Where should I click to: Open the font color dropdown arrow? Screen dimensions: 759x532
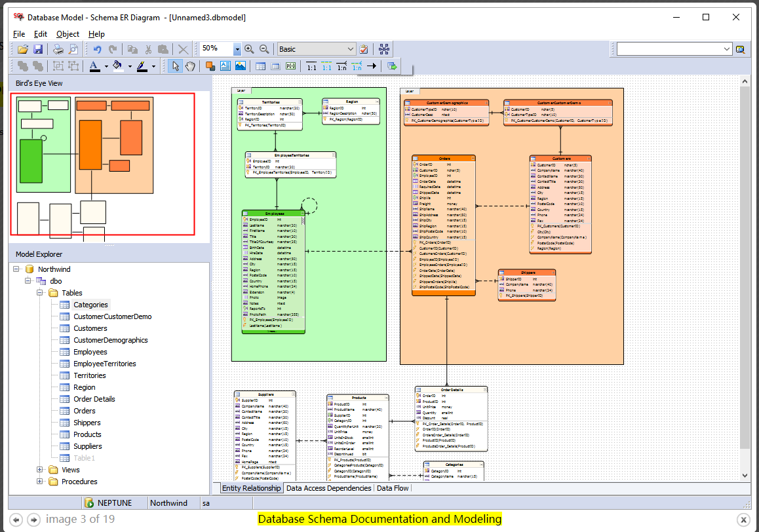coord(106,67)
